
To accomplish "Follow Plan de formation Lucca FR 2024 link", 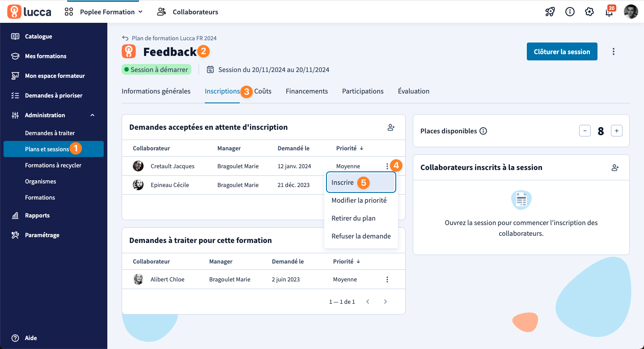I will (174, 38).
